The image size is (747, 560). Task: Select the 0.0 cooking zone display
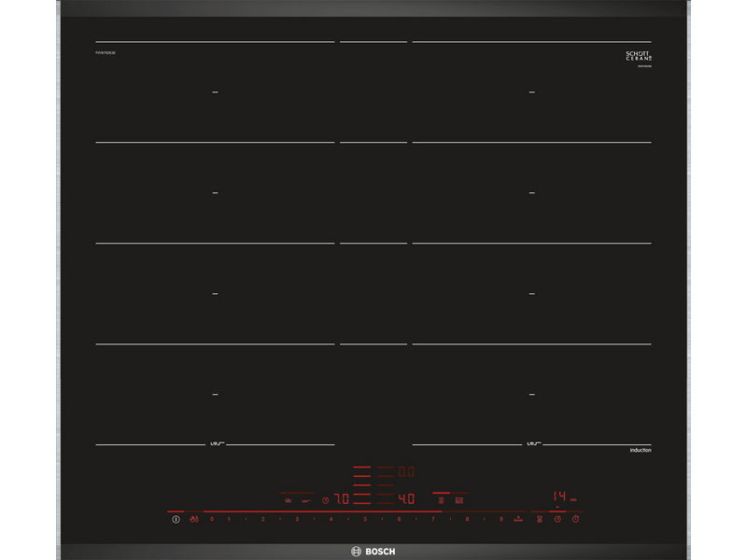[x=406, y=472]
